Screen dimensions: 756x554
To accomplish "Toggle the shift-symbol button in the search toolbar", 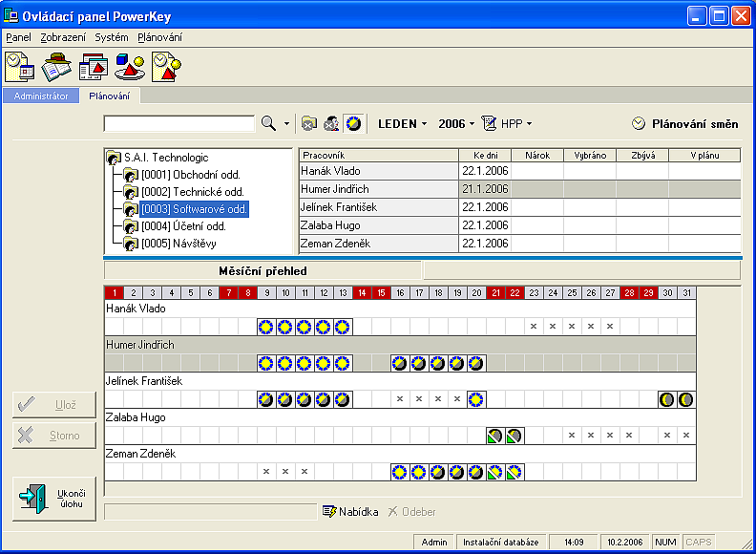I will point(354,123).
